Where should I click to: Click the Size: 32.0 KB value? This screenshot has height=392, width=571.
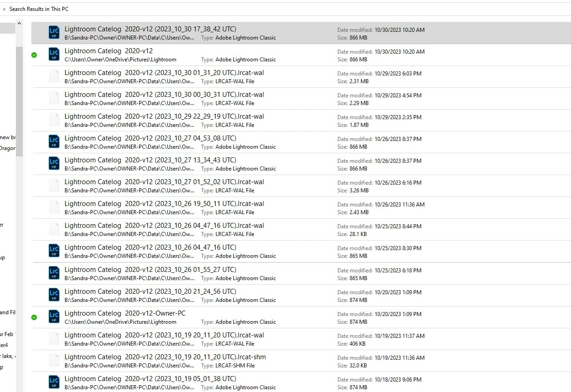[358, 366]
